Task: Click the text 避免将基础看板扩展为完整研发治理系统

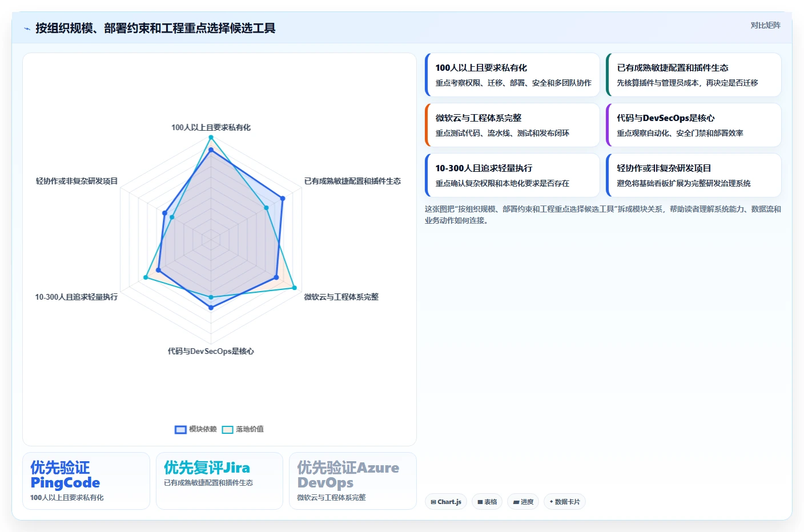Action: click(684, 183)
